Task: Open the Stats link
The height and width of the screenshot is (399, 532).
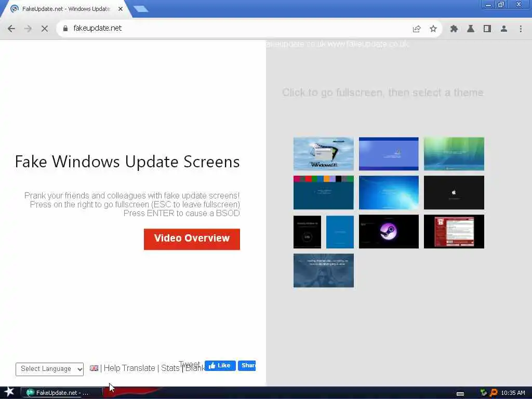Action: pos(170,368)
